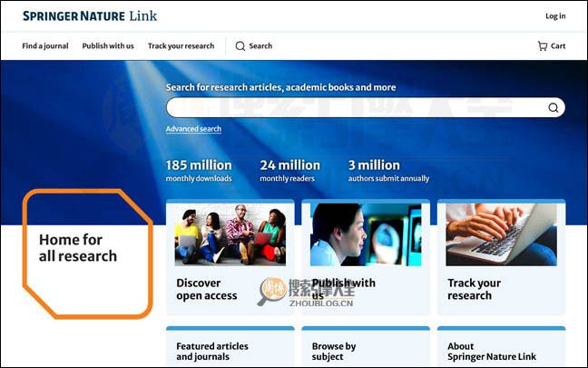The width and height of the screenshot is (588, 368).
Task: Click the search prompt heading above search box
Action: [281, 87]
